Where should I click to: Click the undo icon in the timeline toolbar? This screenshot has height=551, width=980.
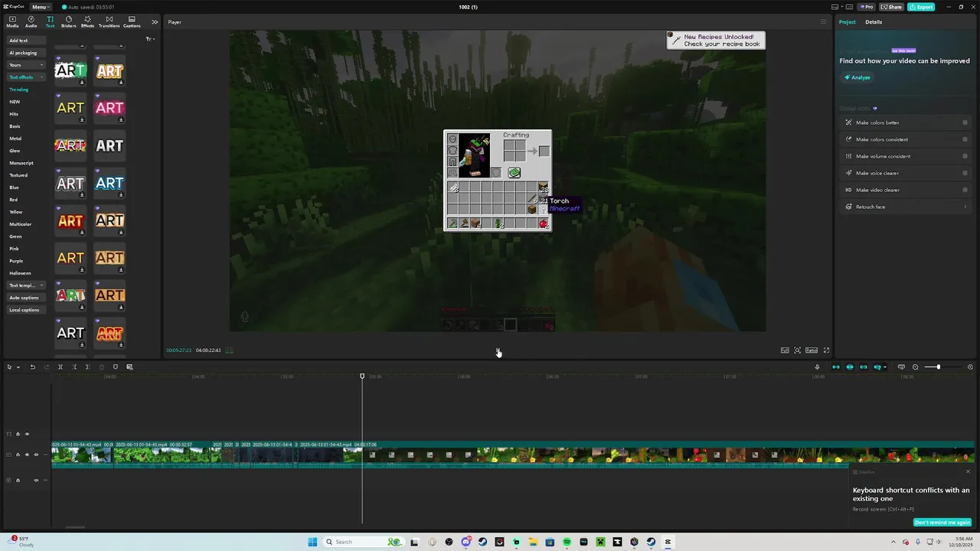pos(32,367)
